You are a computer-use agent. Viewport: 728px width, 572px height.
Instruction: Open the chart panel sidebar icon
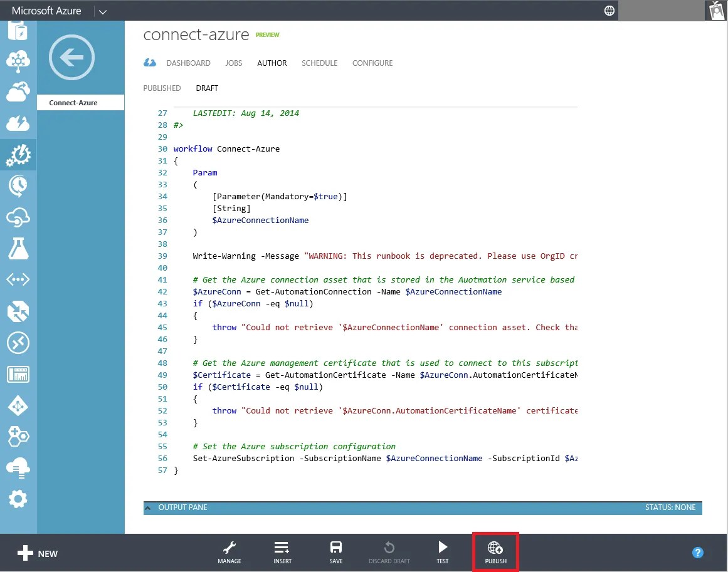[18, 375]
